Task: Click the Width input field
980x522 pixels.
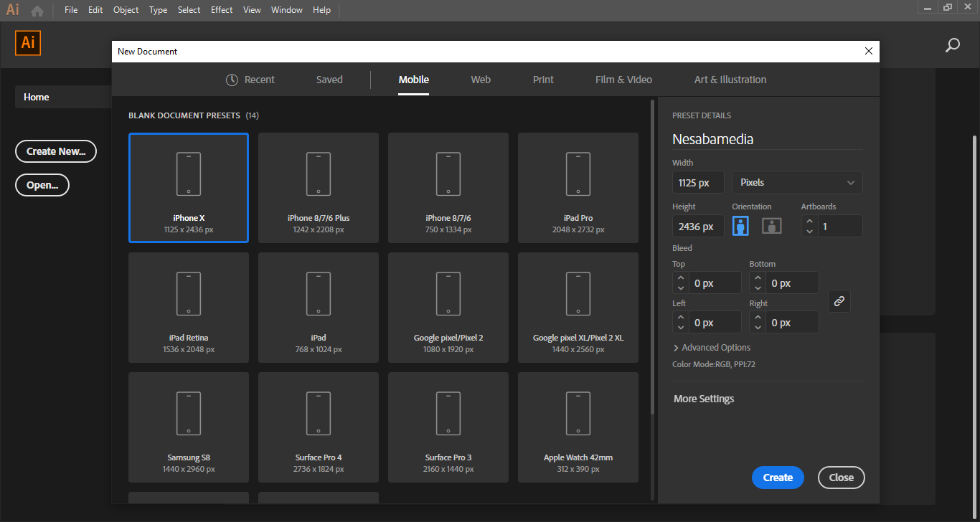Action: (x=697, y=183)
